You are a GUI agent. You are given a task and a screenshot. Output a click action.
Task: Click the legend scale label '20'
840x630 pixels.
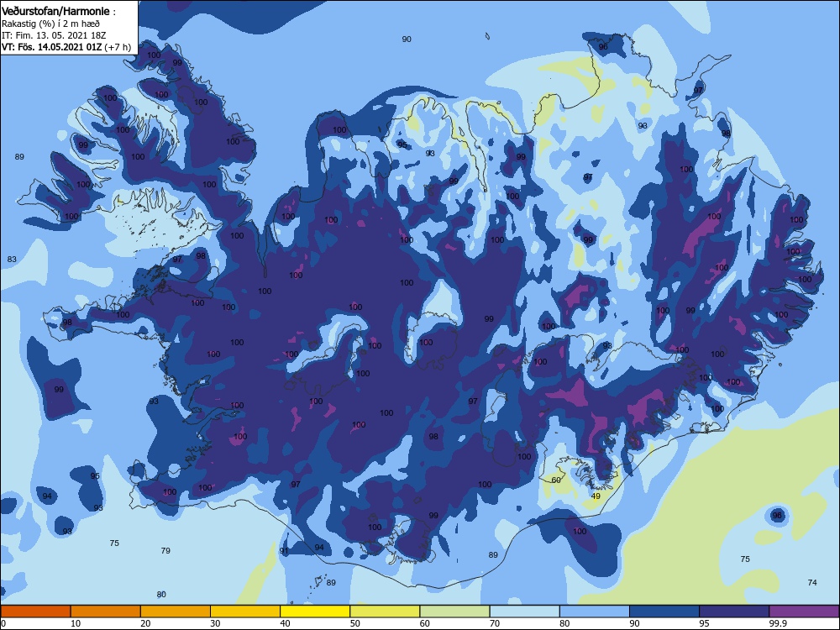[145, 623]
